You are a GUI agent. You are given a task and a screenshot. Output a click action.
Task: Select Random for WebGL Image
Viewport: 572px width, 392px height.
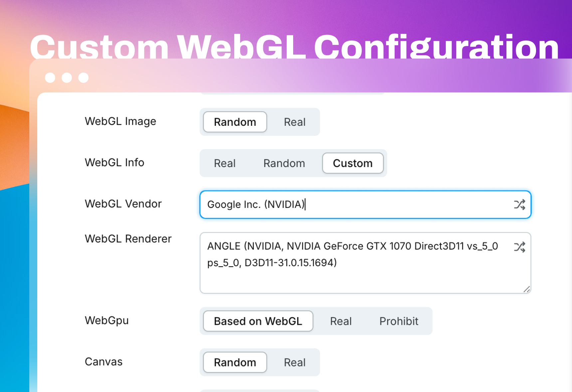(x=235, y=122)
